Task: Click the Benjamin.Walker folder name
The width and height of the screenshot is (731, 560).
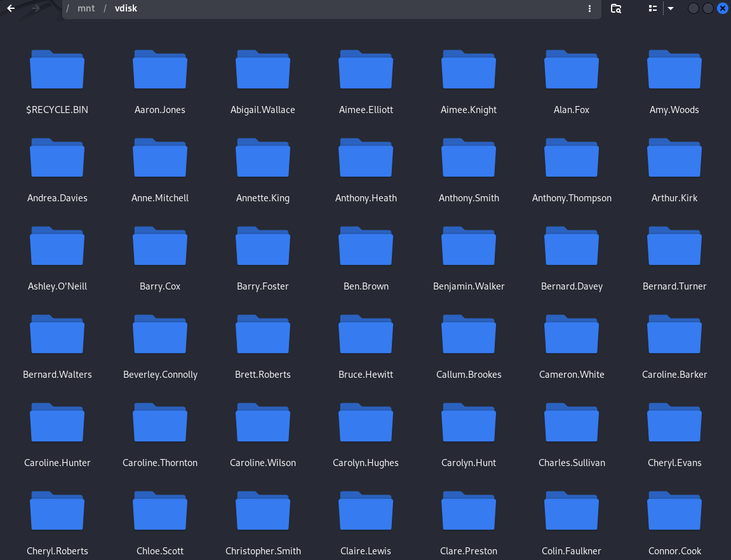Action: pyautogui.click(x=469, y=286)
